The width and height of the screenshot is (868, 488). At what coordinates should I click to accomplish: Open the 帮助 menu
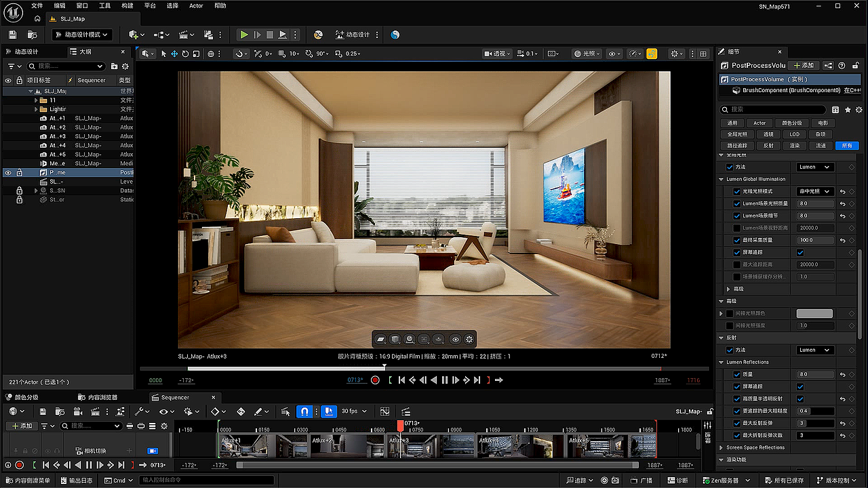220,5
